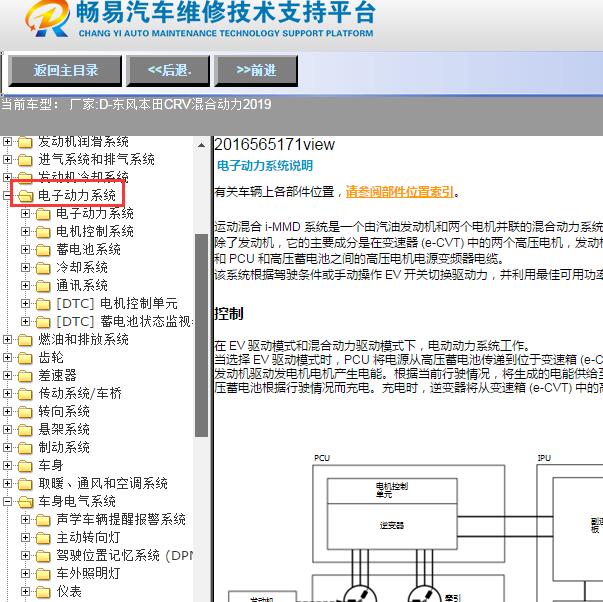Viewport: 603px width, 602px height.
Task: Click the 差速器 folder icon
Action: (x=25, y=376)
